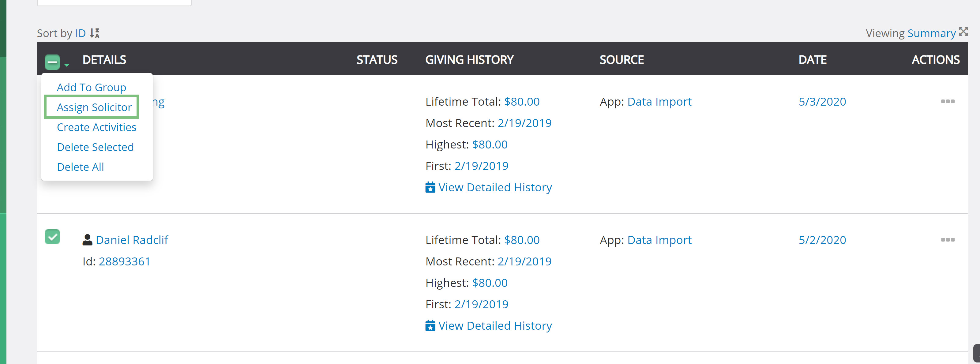Click the 5/2/2020 date link
The image size is (980, 364).
point(822,240)
